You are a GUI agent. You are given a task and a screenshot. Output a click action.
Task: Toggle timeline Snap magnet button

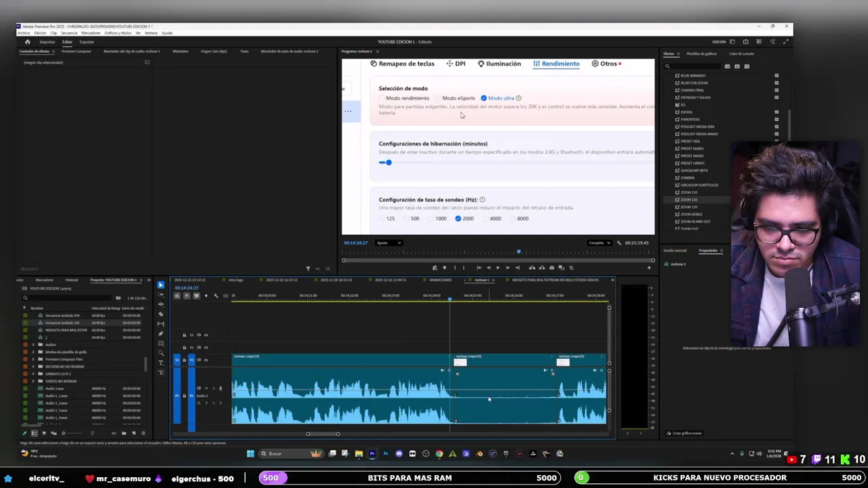click(x=186, y=296)
